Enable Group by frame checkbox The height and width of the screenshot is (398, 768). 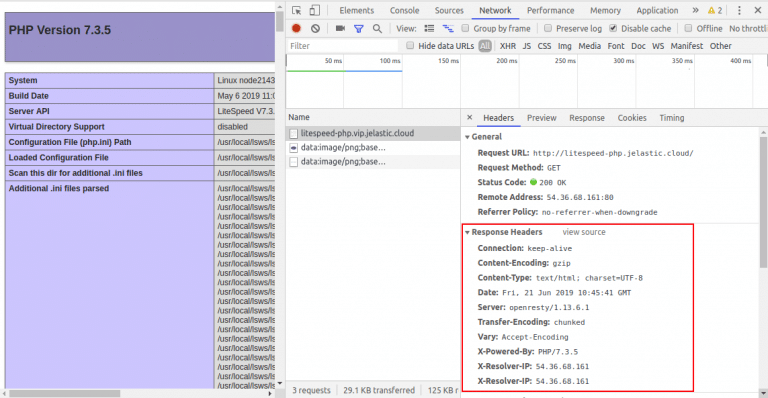tap(465, 28)
